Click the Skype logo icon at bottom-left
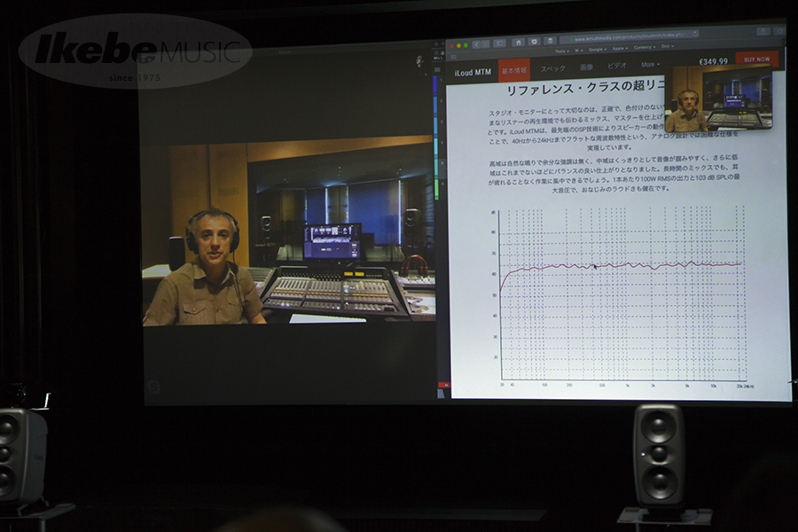 [153, 386]
